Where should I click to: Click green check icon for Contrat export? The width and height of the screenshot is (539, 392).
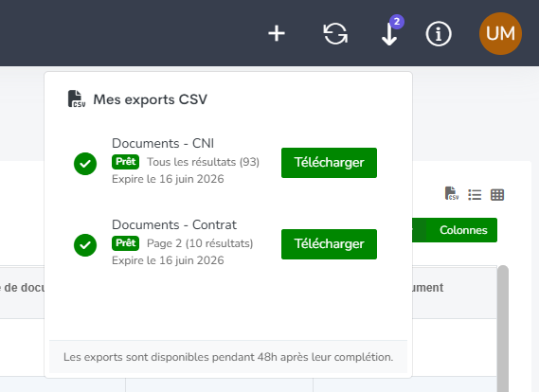coord(85,245)
